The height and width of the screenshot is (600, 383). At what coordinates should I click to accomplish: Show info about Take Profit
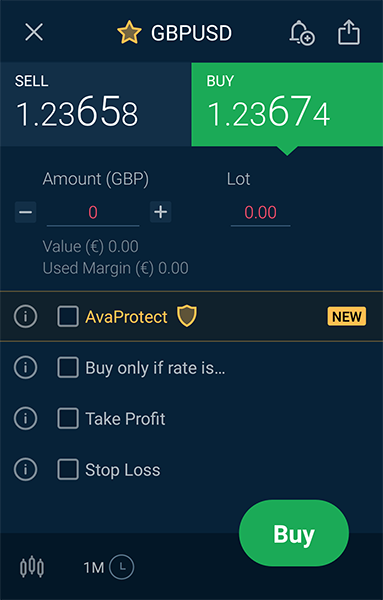26,418
